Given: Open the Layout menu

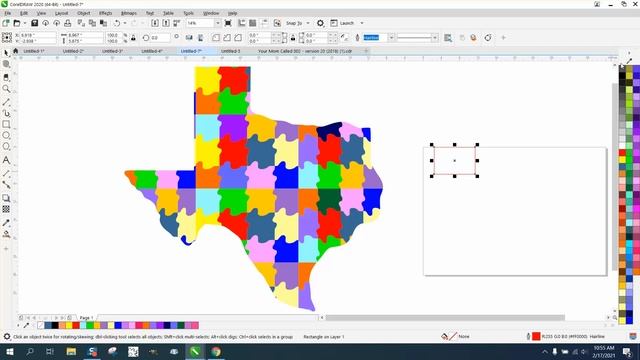Looking at the screenshot, I should click(61, 13).
